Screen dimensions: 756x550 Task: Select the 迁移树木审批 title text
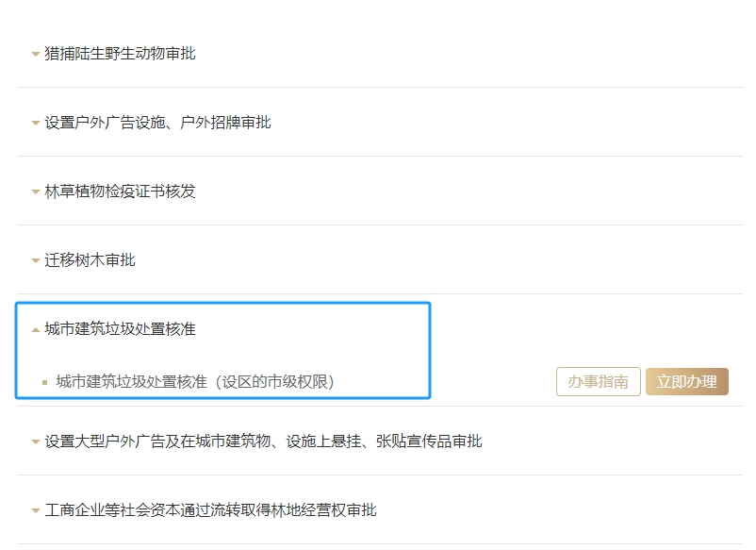90,260
